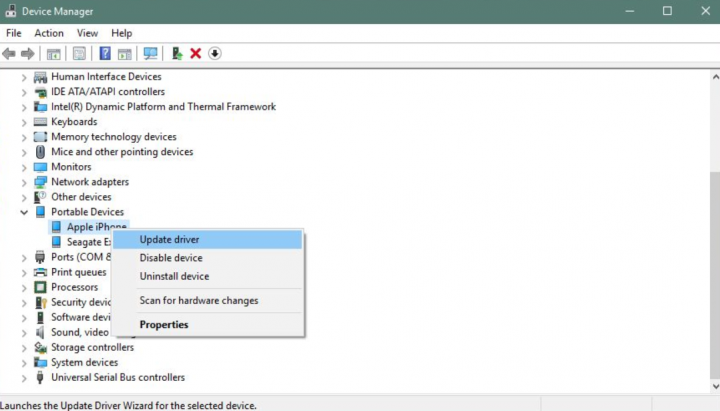Click the Back arrow in toolbar
720x411 pixels.
coord(10,53)
